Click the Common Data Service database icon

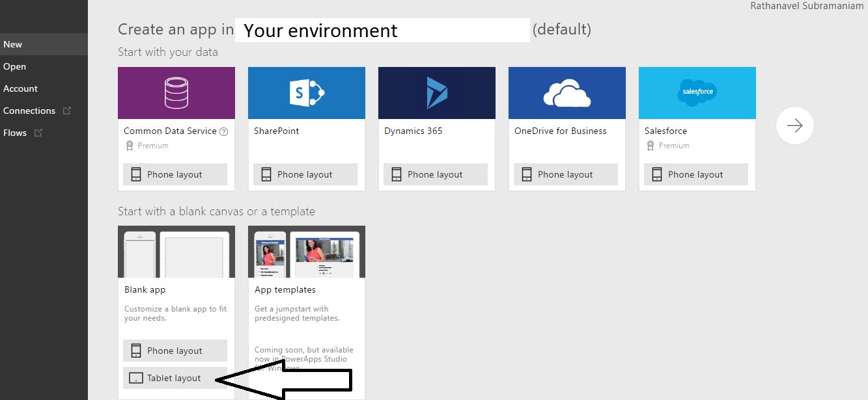pos(176,93)
